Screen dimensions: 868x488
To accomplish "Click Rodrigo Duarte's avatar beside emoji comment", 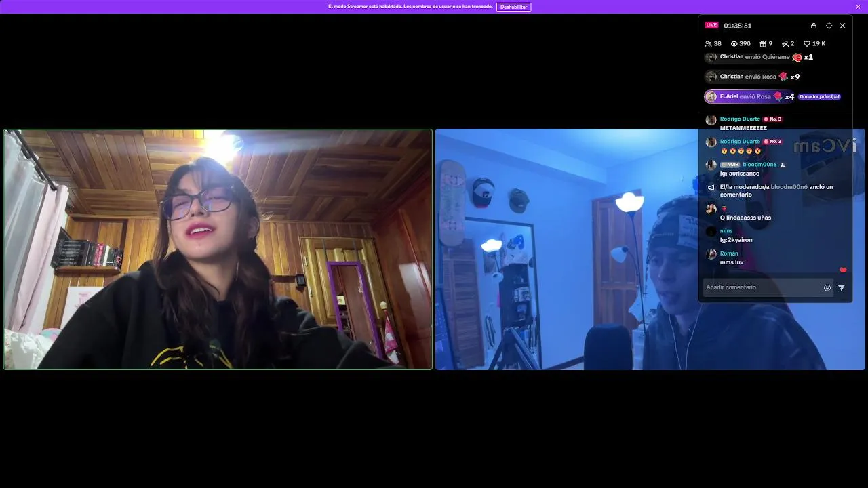I will point(711,142).
